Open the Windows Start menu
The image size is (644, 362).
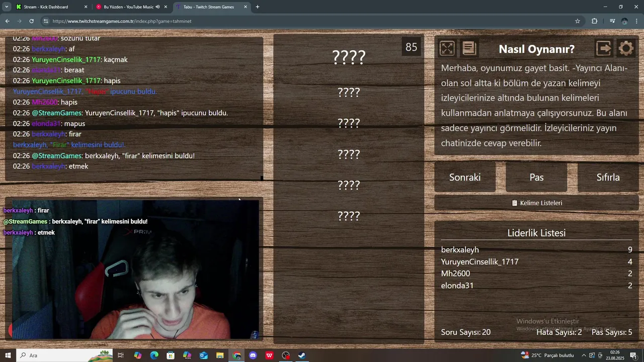[x=8, y=355]
